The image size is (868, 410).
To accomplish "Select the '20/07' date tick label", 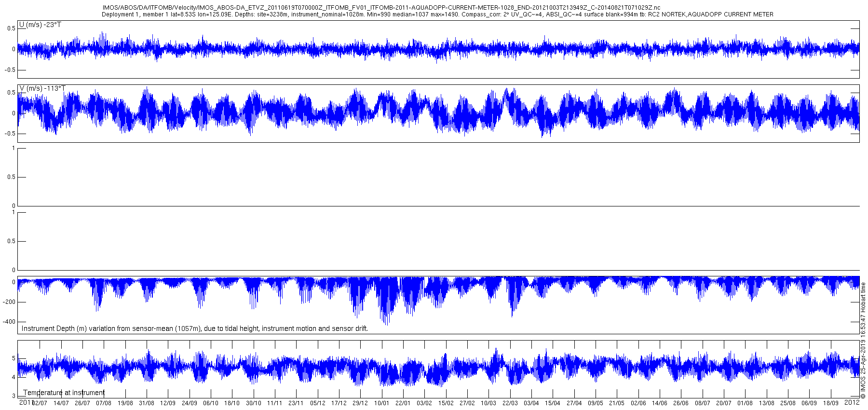I will pyautogui.click(x=724, y=403).
